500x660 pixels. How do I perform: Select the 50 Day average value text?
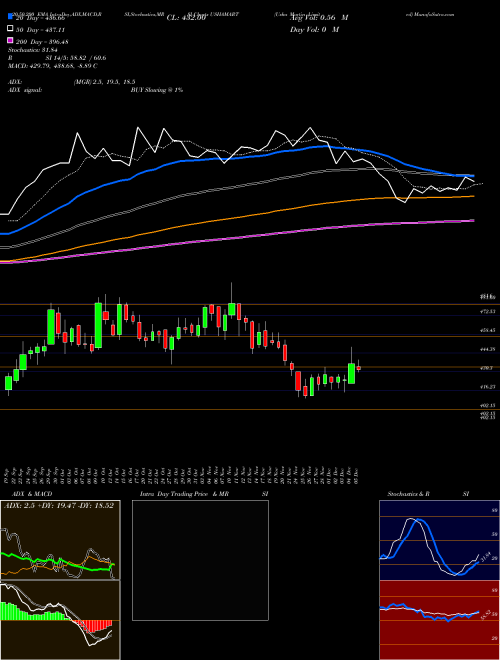pos(40,30)
